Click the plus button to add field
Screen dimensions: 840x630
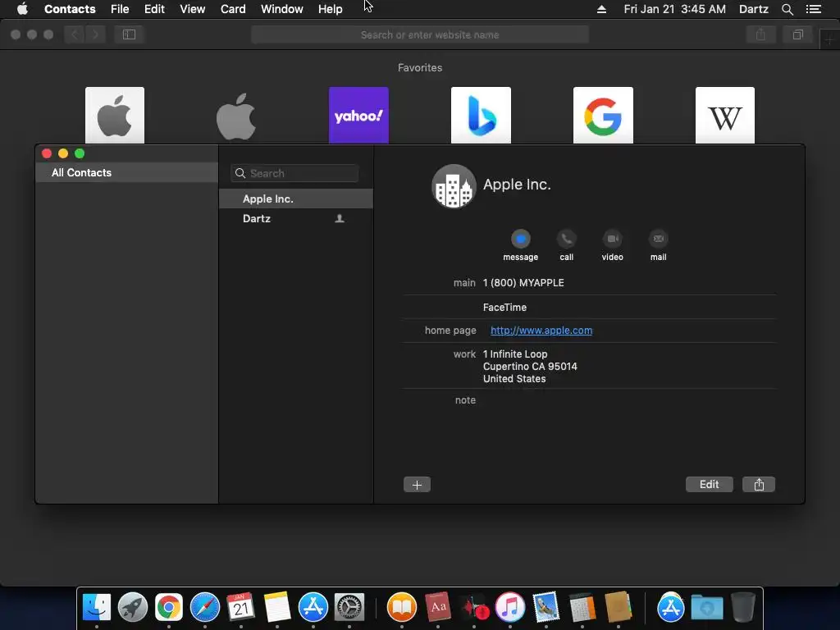pyautogui.click(x=417, y=485)
